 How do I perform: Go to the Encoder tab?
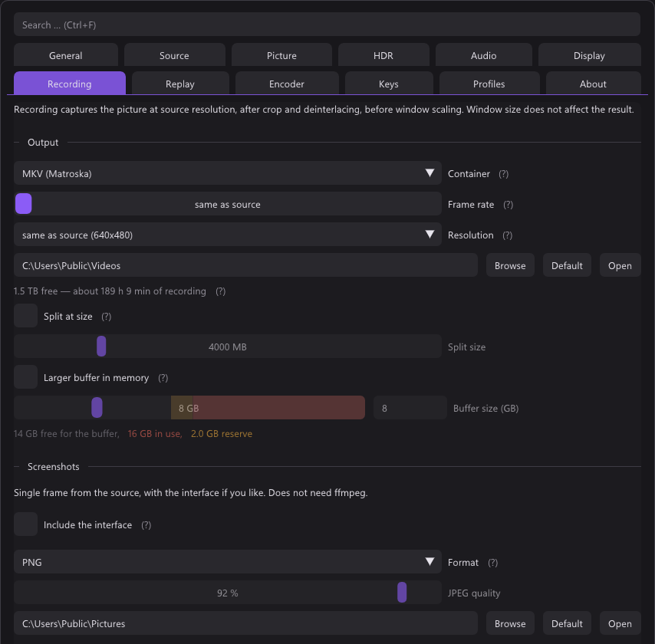point(287,83)
